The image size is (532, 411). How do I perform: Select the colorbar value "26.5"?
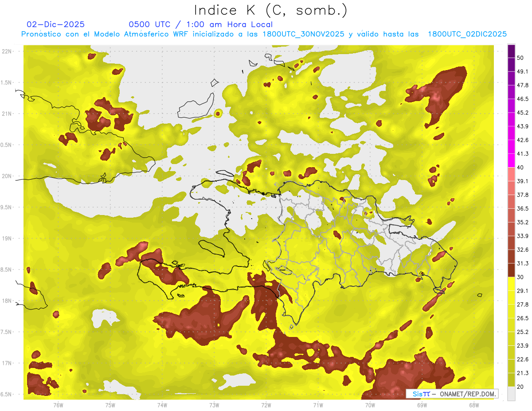[x=523, y=318]
